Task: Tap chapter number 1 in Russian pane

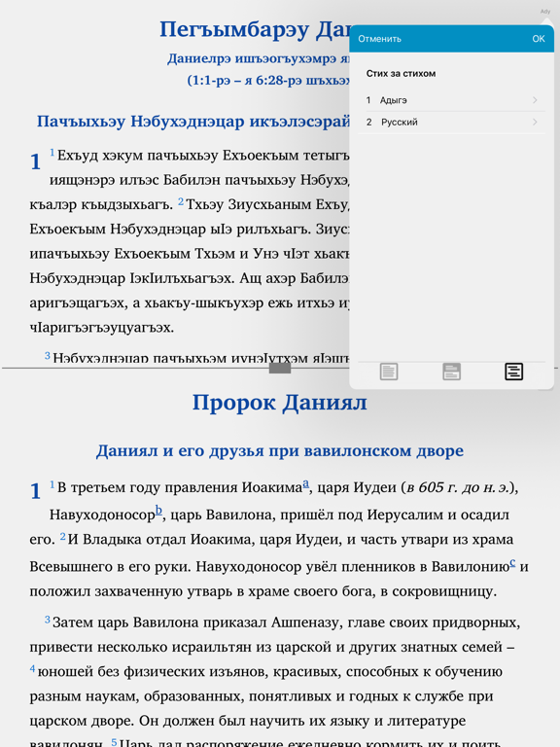Action: (x=35, y=491)
